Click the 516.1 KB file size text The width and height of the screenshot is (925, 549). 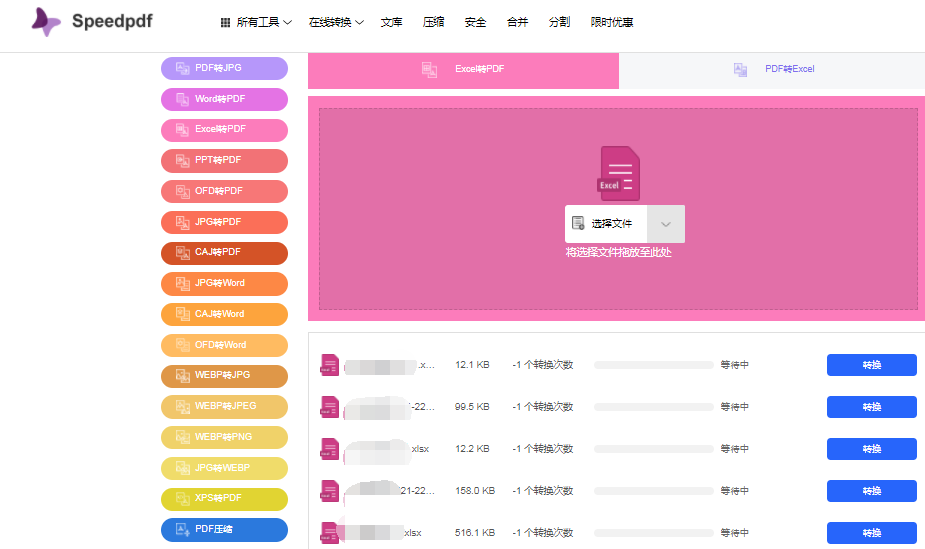click(475, 532)
